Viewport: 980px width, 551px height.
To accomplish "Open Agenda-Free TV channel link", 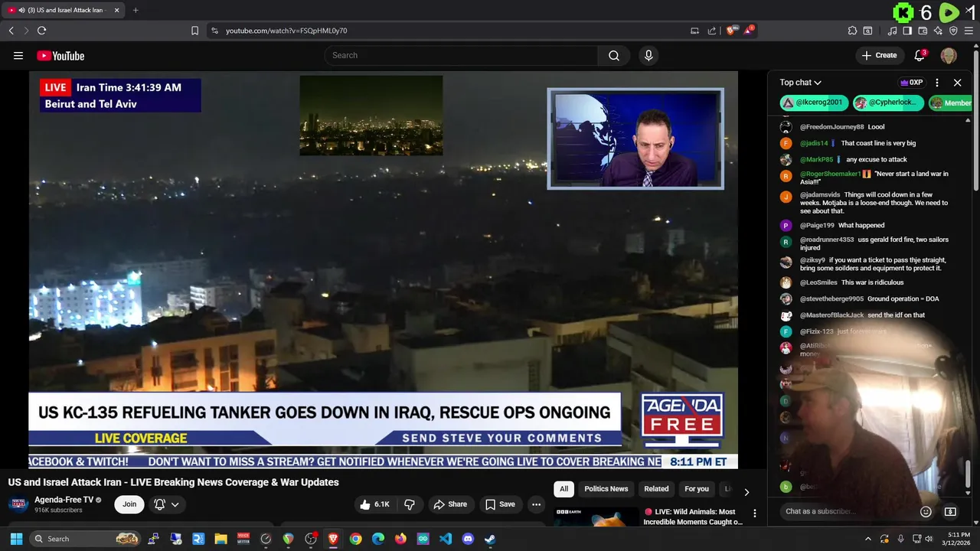I will click(64, 500).
